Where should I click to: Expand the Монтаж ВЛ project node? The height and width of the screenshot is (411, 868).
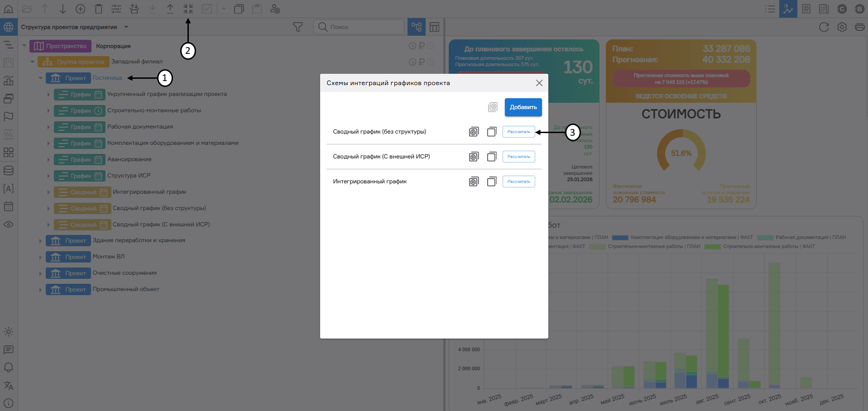(40, 257)
